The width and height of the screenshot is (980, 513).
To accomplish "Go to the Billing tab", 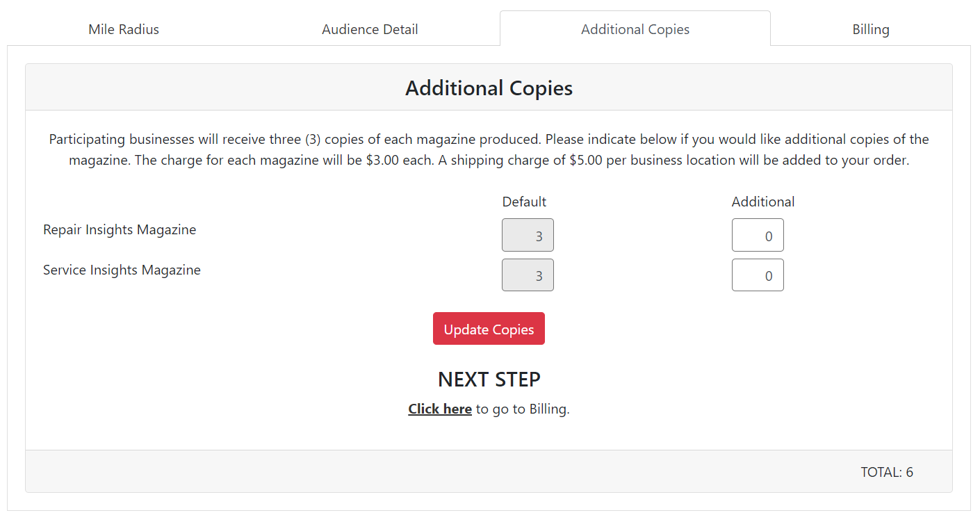I will [871, 29].
